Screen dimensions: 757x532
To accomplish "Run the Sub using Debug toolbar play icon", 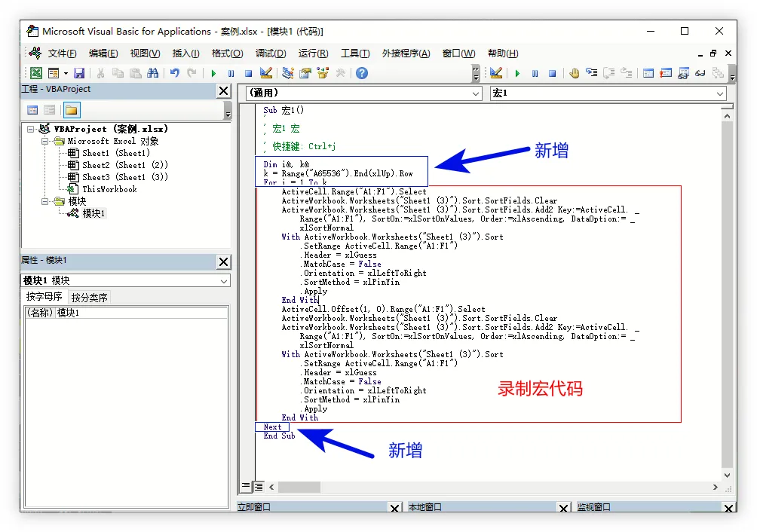I will click(517, 73).
